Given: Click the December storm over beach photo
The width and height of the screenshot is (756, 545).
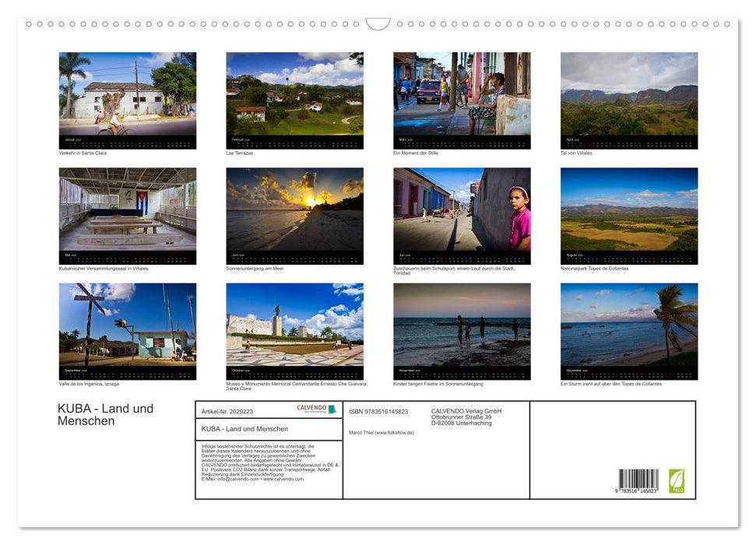Looking at the screenshot, I should tap(629, 325).
